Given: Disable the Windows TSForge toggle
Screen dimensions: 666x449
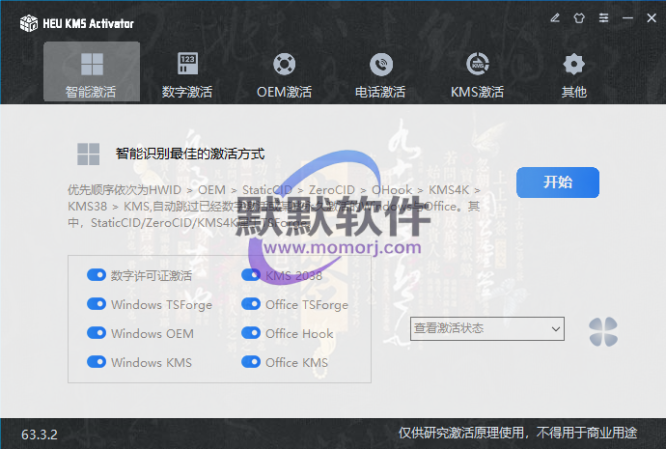Looking at the screenshot, I should pos(97,304).
